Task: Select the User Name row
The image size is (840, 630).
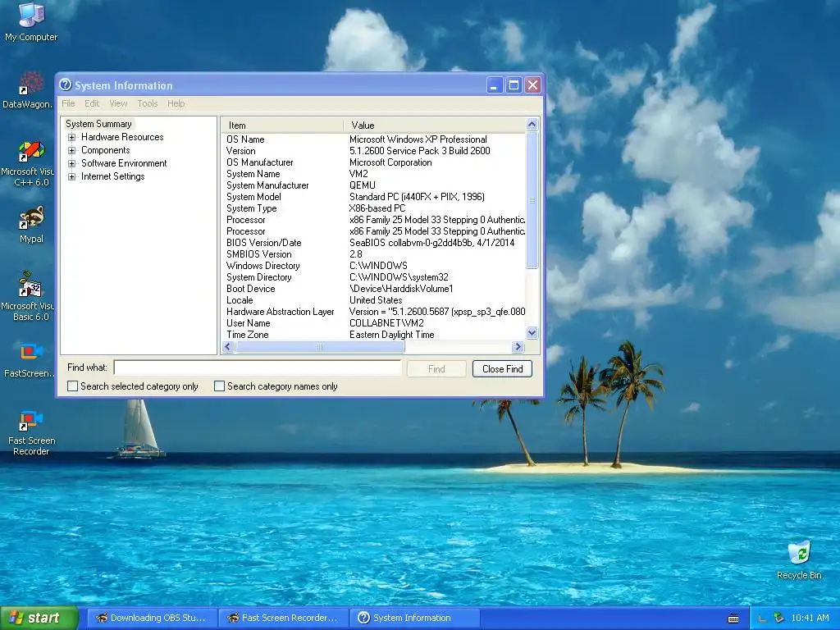Action: pos(373,323)
